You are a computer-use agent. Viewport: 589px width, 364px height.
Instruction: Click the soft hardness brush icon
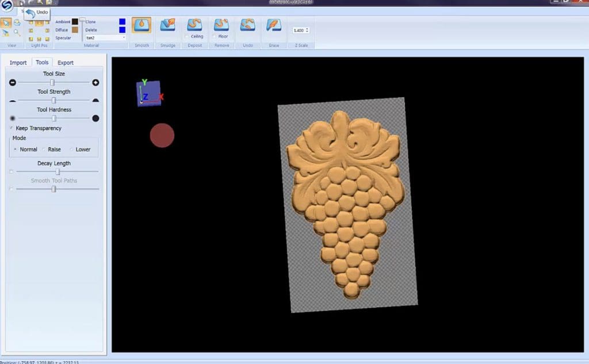13,118
